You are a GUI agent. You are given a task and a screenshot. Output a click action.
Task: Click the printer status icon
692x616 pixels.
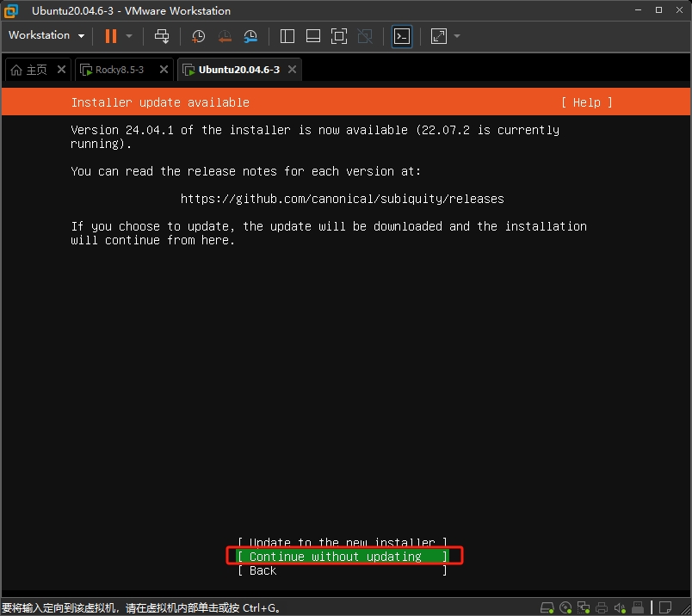point(602,607)
